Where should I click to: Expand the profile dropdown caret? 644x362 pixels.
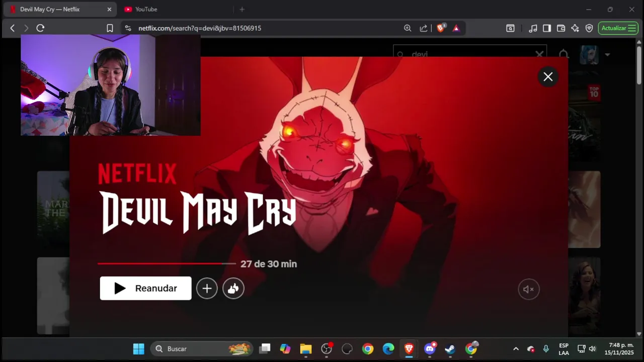[607, 54]
